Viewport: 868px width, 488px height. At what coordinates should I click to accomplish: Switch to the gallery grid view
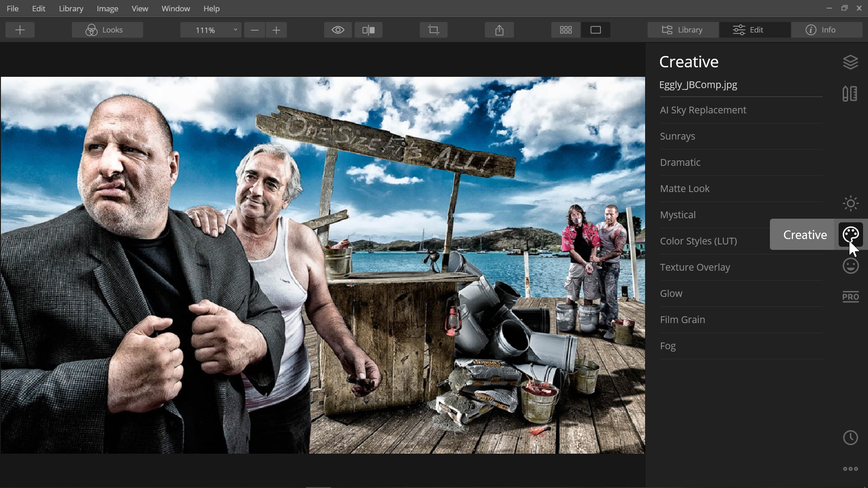566,30
